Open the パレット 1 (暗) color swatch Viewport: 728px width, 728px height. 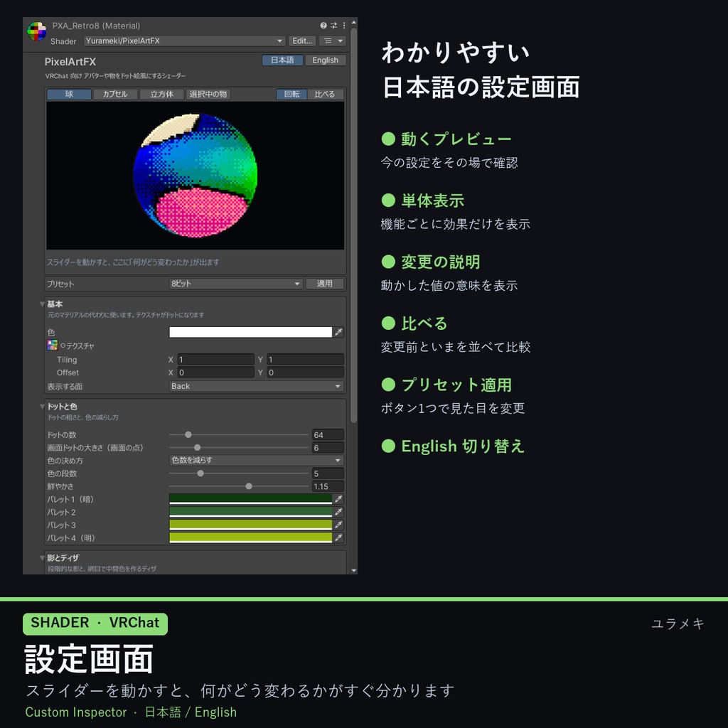(251, 499)
